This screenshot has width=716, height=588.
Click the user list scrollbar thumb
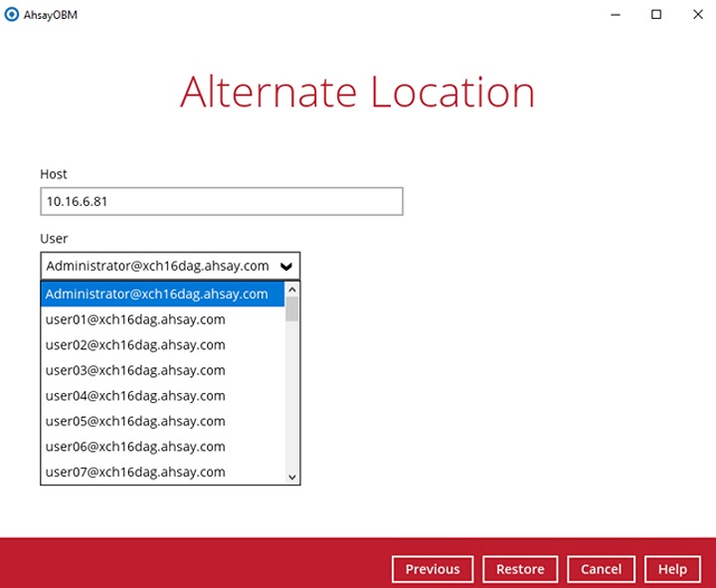tap(292, 309)
